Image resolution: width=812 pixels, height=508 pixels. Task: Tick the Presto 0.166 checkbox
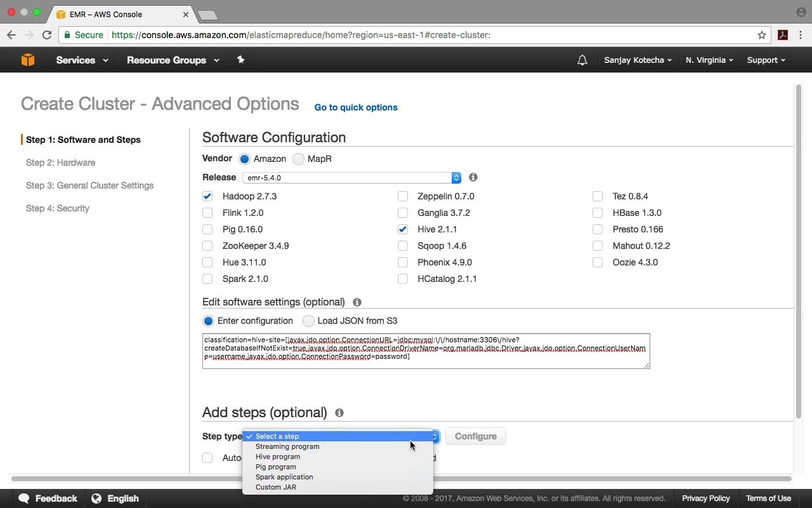click(x=598, y=229)
